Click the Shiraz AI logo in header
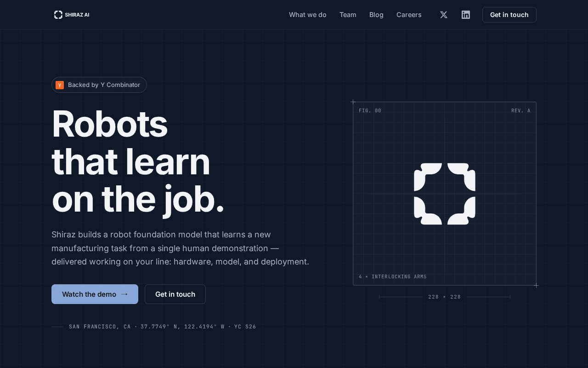The height and width of the screenshot is (368, 588). 72,15
